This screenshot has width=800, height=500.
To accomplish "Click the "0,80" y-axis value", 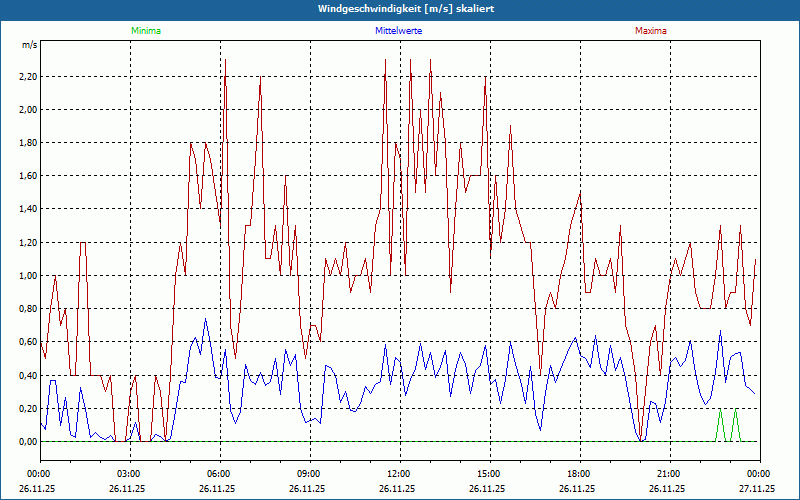I will pyautogui.click(x=29, y=309).
